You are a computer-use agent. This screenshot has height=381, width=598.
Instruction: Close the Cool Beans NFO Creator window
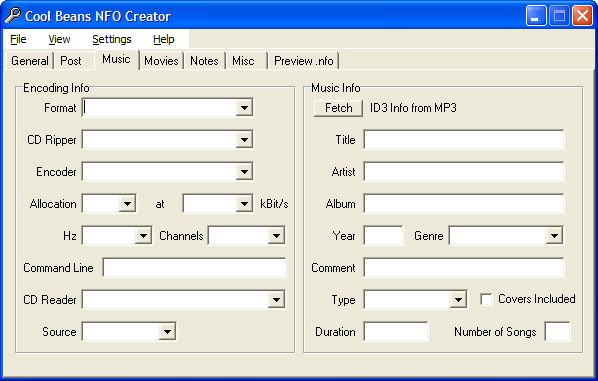[582, 16]
